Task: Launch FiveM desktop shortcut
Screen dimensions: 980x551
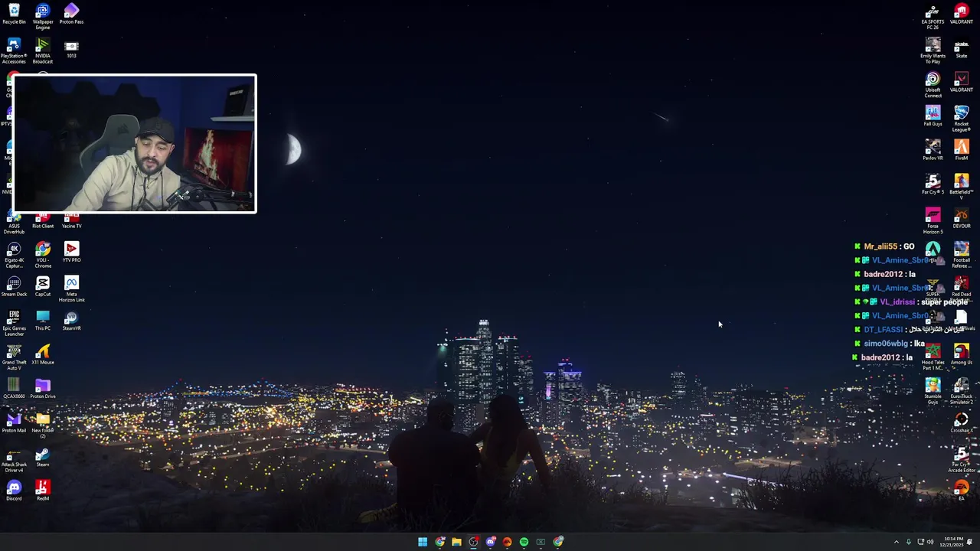Action: [x=962, y=150]
